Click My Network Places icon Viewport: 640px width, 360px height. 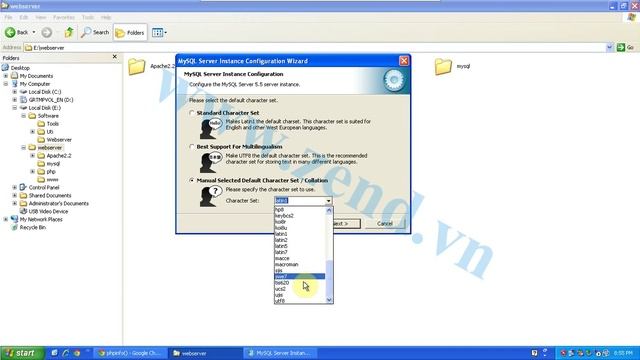[14, 219]
